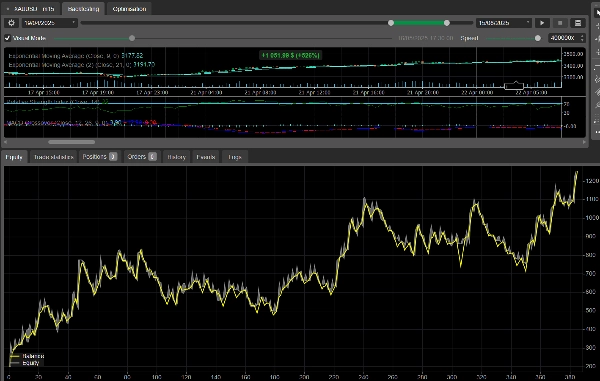Image resolution: width=600 pixels, height=381 pixels.
Task: Open the Events tab
Action: tap(205, 157)
